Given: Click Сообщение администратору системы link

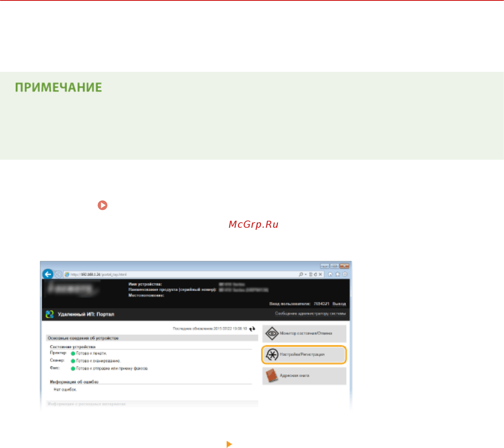Looking at the screenshot, I should pyautogui.click(x=310, y=313).
